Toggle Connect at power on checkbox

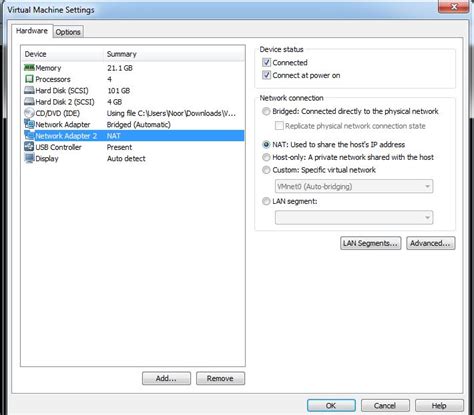pyautogui.click(x=266, y=75)
